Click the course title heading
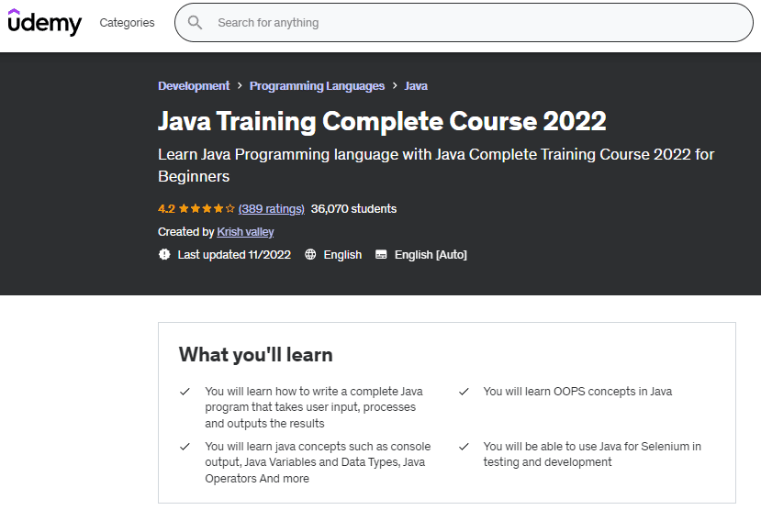Viewport: 761px width, 532px height. tap(382, 121)
